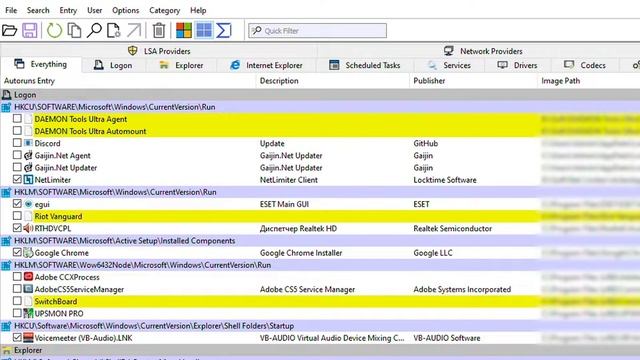Open the LSA Providers tab
This screenshot has height=360, width=640.
159,51
